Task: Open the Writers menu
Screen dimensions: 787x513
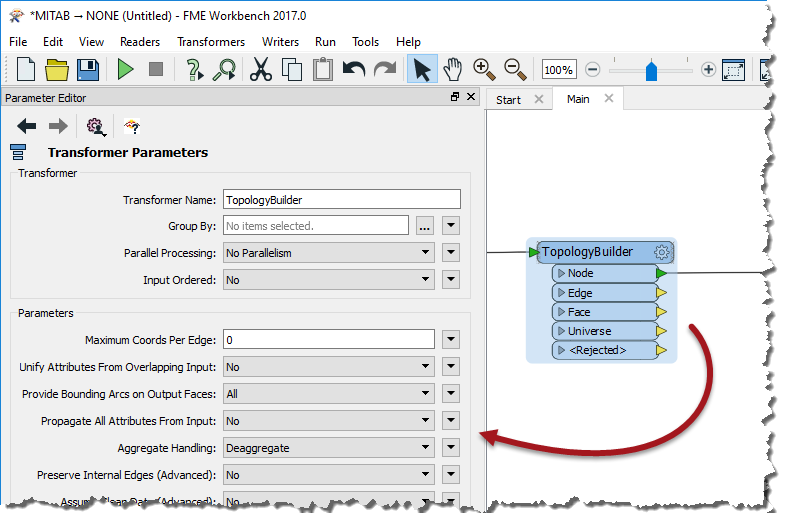Action: [x=280, y=42]
